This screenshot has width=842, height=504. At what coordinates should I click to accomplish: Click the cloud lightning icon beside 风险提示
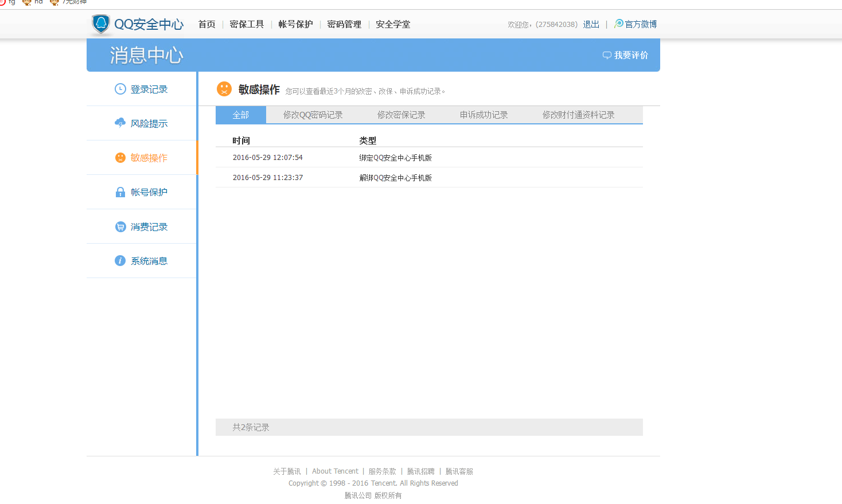tap(120, 123)
